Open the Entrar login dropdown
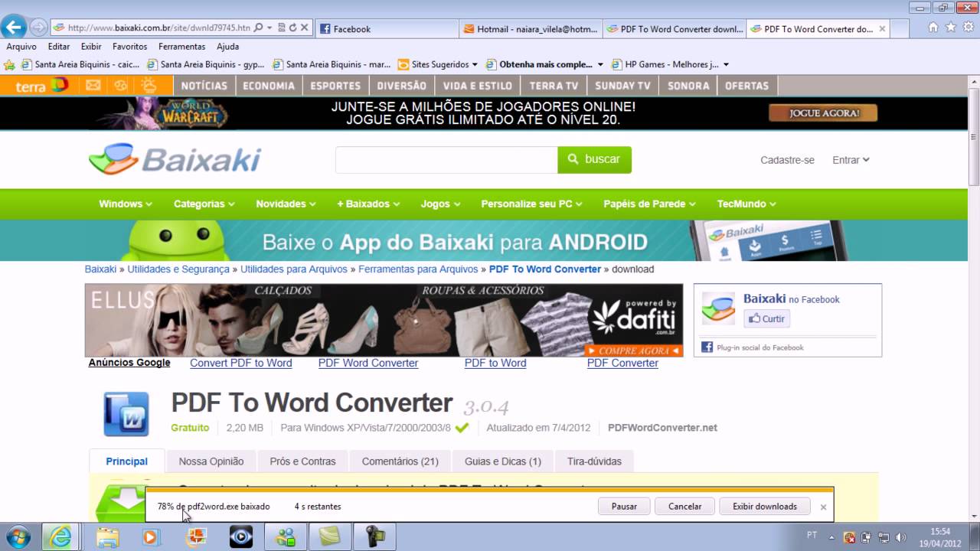Image resolution: width=980 pixels, height=551 pixels. click(x=851, y=160)
